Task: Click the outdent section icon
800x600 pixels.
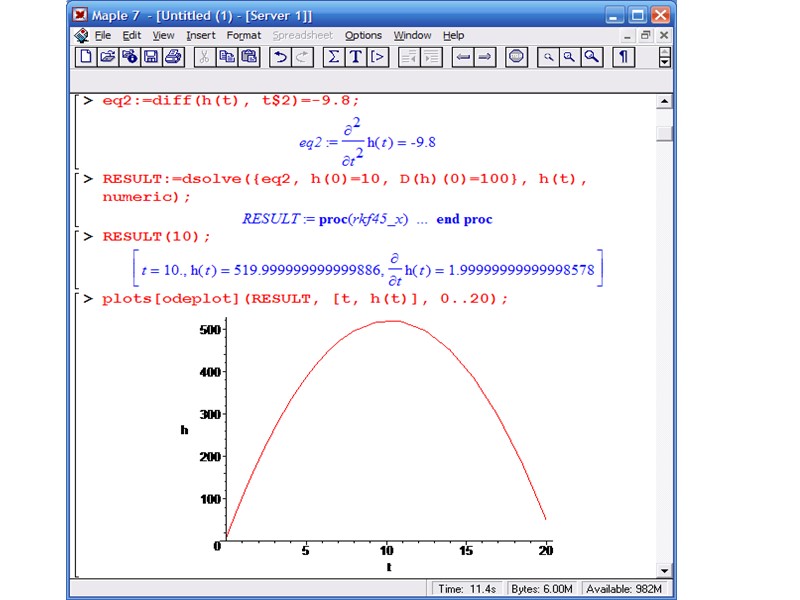Action: (x=409, y=57)
